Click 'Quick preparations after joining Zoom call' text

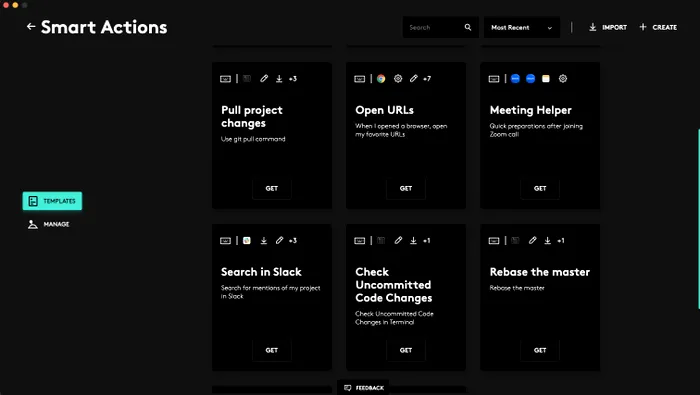(536, 130)
